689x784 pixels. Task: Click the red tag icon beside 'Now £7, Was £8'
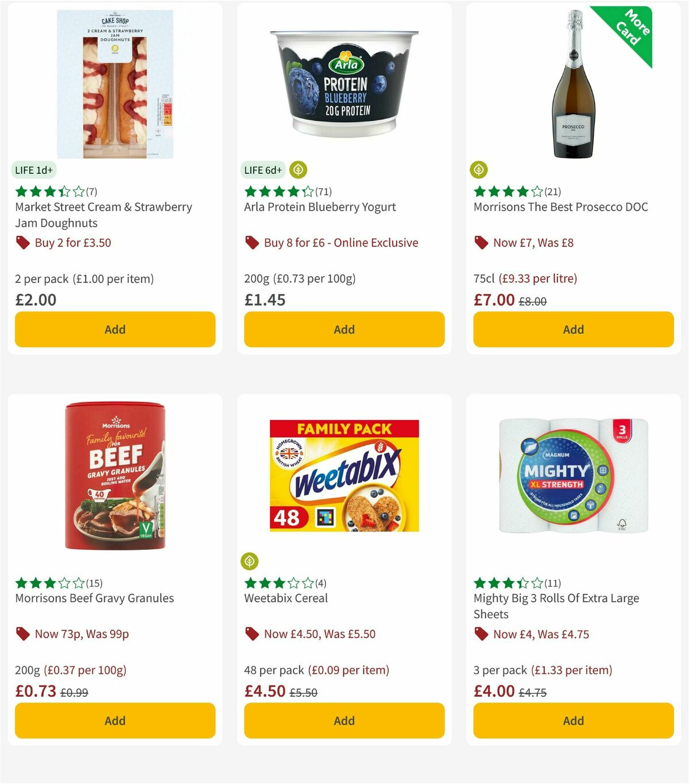[480, 242]
